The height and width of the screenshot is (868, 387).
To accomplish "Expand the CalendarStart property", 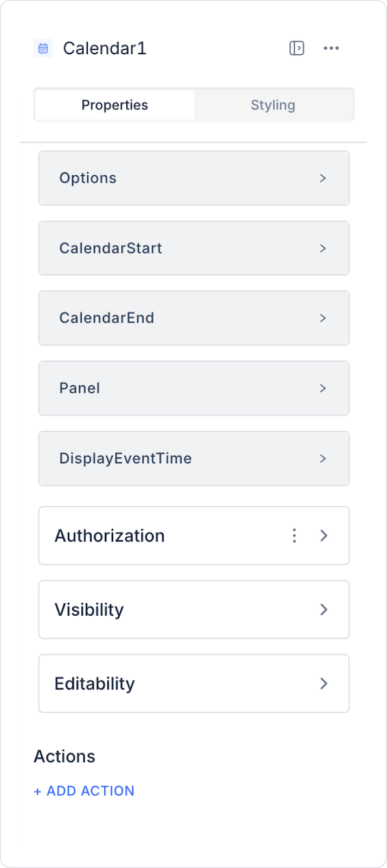I will pyautogui.click(x=194, y=248).
